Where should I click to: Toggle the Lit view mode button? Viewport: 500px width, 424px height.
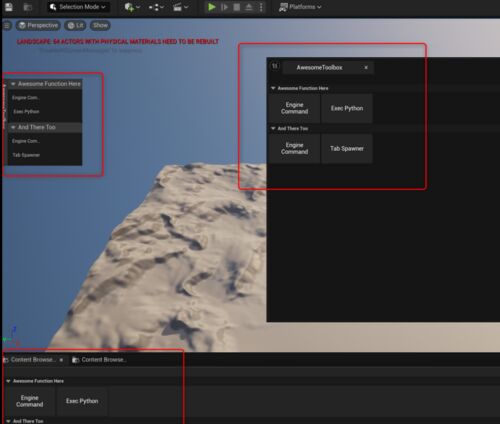click(x=75, y=26)
